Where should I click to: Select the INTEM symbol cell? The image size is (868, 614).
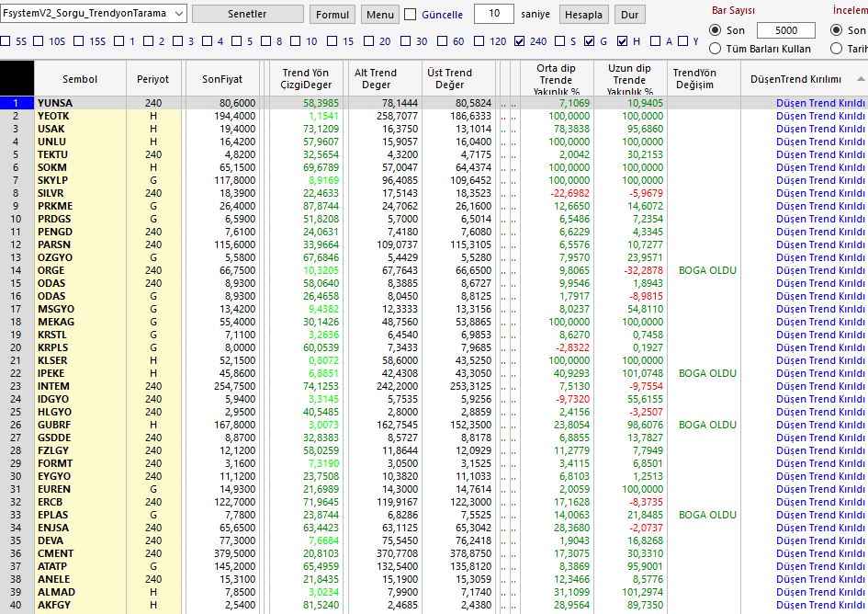[80, 386]
